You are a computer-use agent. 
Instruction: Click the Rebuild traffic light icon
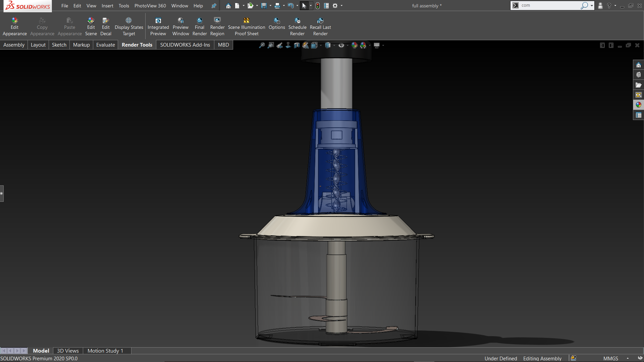[318, 6]
